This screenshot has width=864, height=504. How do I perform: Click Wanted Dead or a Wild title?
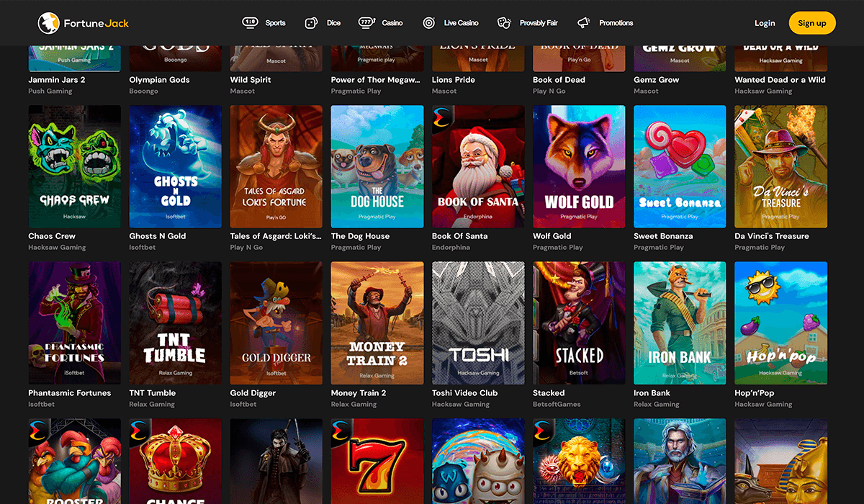pyautogui.click(x=780, y=80)
